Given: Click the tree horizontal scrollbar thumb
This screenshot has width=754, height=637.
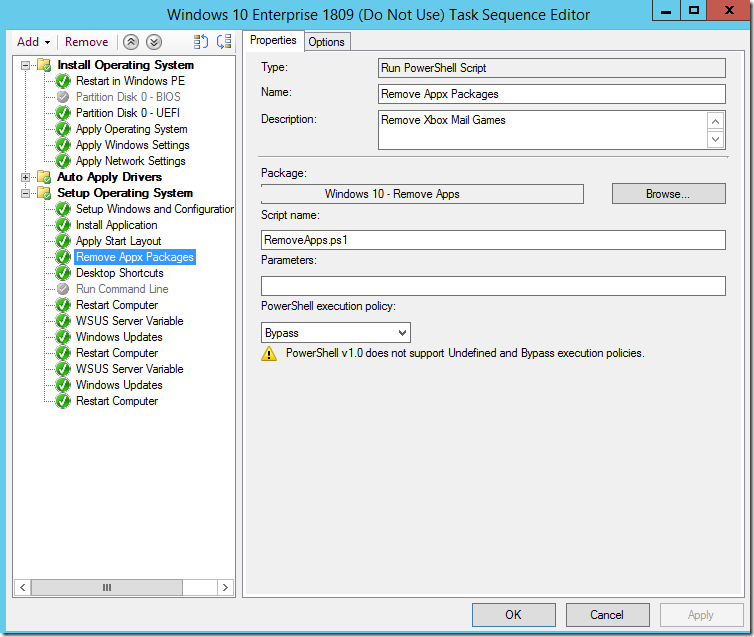Looking at the screenshot, I should click(x=107, y=587).
